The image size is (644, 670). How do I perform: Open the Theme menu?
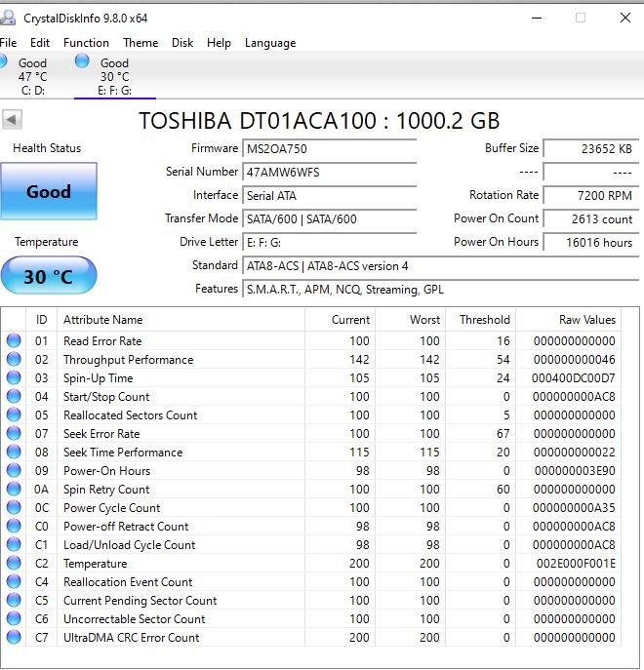coord(141,43)
